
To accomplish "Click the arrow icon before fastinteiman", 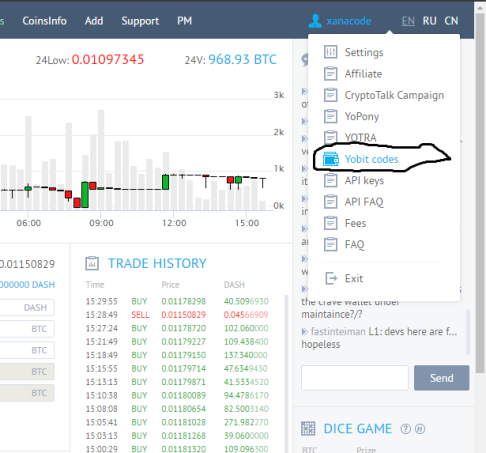I will point(304,331).
